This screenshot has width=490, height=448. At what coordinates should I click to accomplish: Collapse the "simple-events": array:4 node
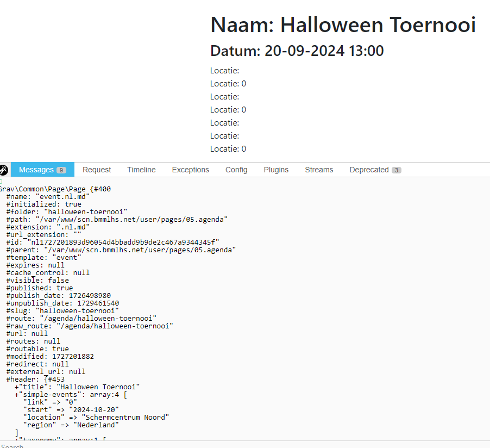coord(71,395)
